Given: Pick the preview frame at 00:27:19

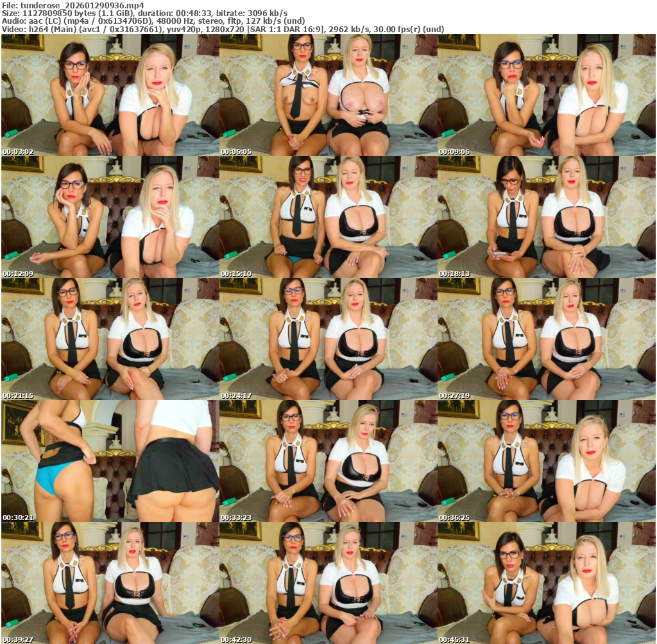Looking at the screenshot, I should pos(547,339).
